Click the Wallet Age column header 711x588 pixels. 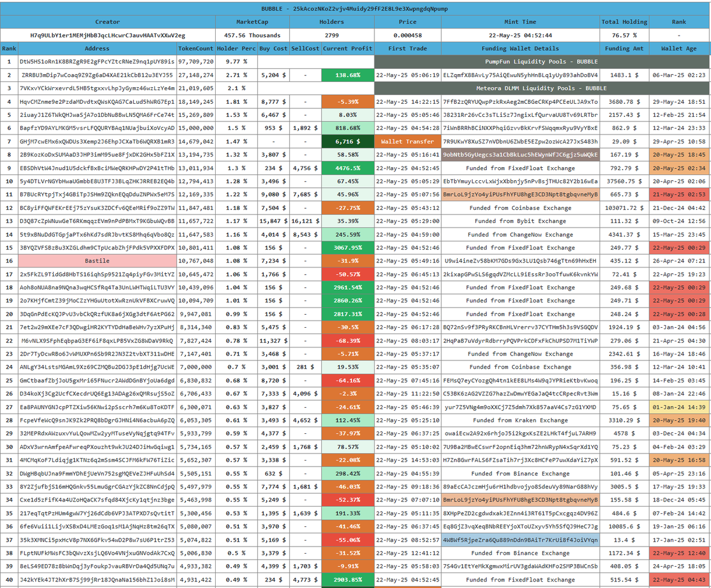(680, 49)
